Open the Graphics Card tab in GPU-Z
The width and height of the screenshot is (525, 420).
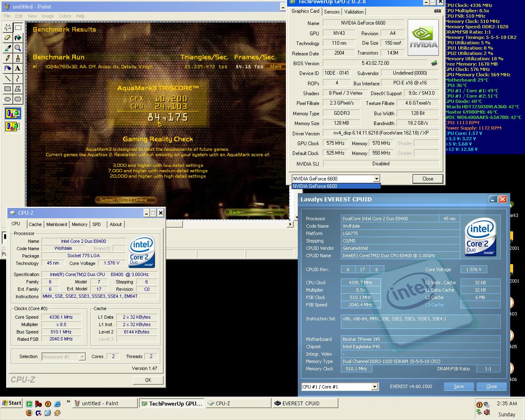tap(306, 11)
